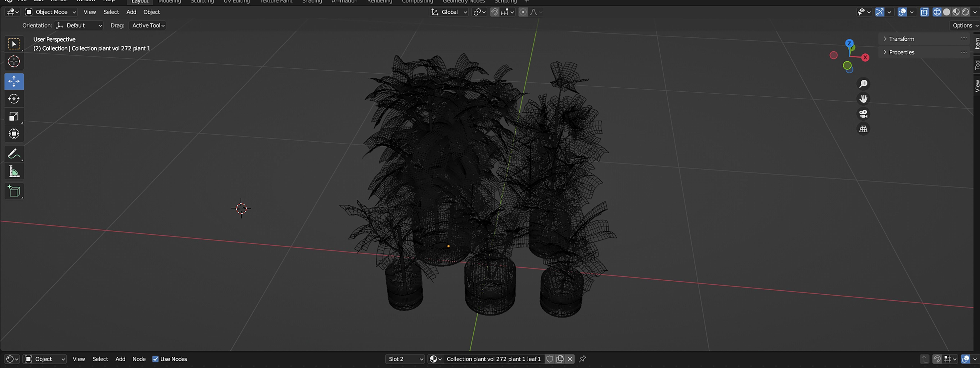Uncheck the Use Nodes checkbox
Screen dimensions: 980x368
[155, 359]
